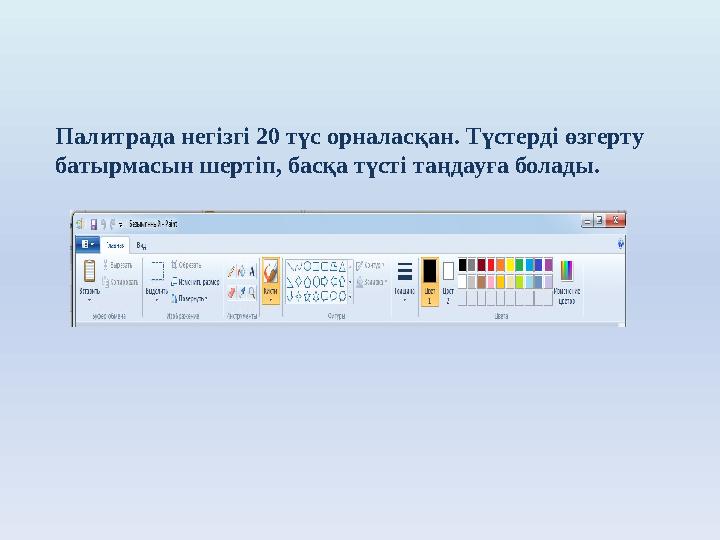Click the Копировать button
The height and width of the screenshot is (540, 720).
point(120,282)
